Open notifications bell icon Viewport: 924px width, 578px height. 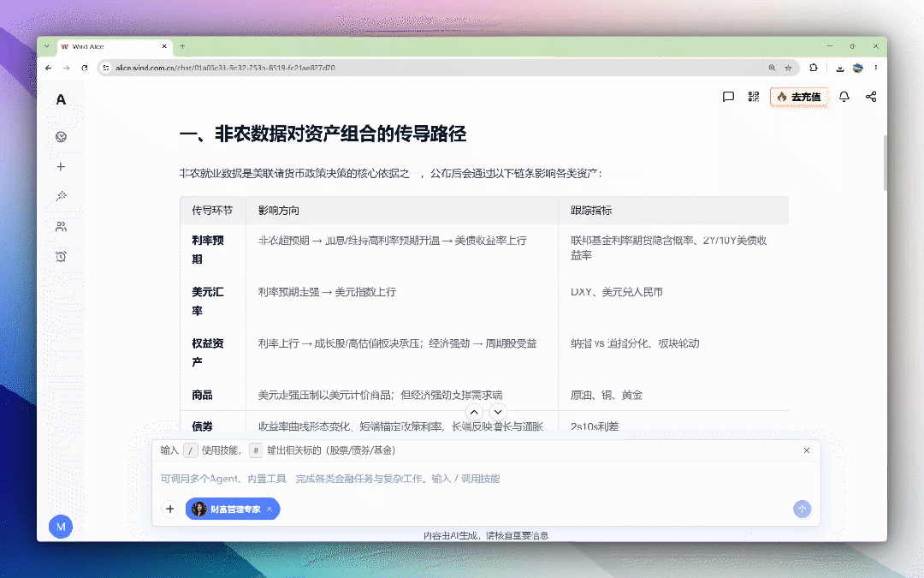[844, 97]
